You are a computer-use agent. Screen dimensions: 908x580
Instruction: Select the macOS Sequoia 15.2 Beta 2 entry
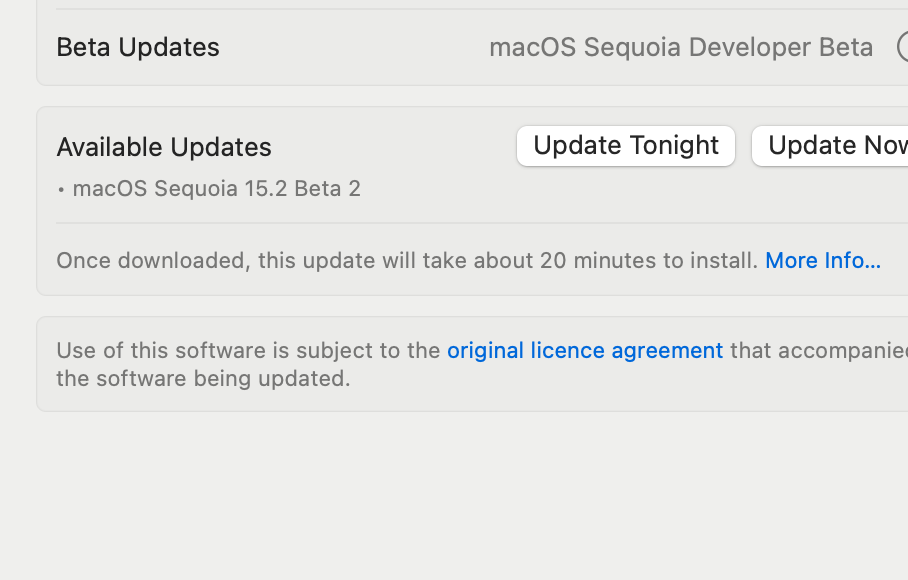[217, 189]
